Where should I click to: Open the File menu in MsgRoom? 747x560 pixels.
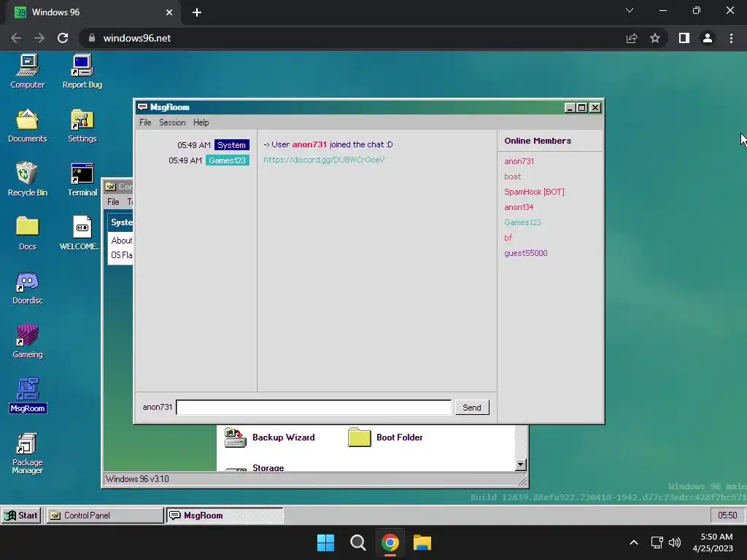pos(145,122)
